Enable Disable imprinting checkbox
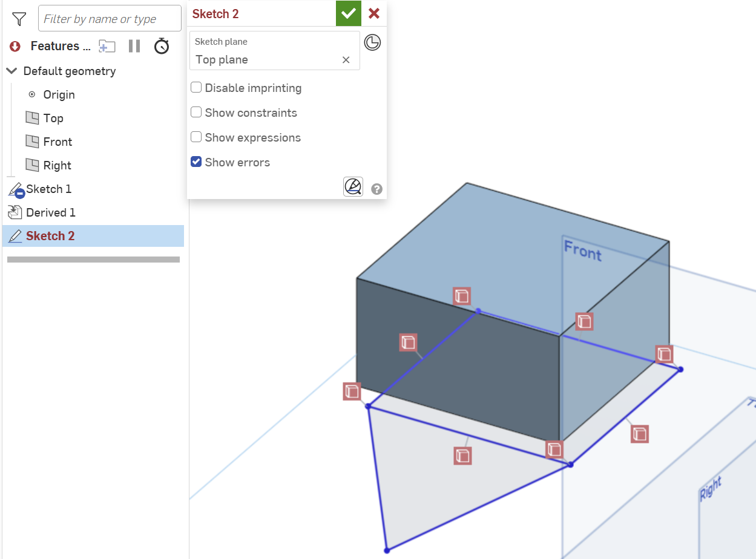 point(196,88)
